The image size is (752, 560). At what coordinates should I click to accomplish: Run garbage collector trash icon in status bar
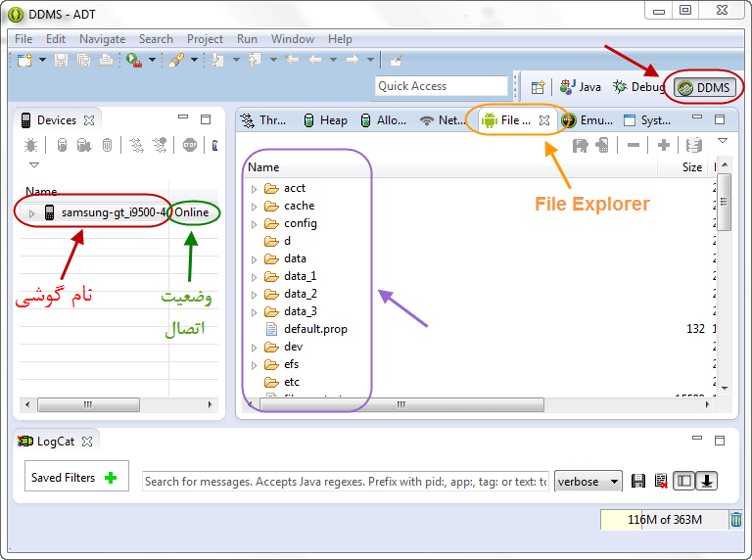coord(736,520)
